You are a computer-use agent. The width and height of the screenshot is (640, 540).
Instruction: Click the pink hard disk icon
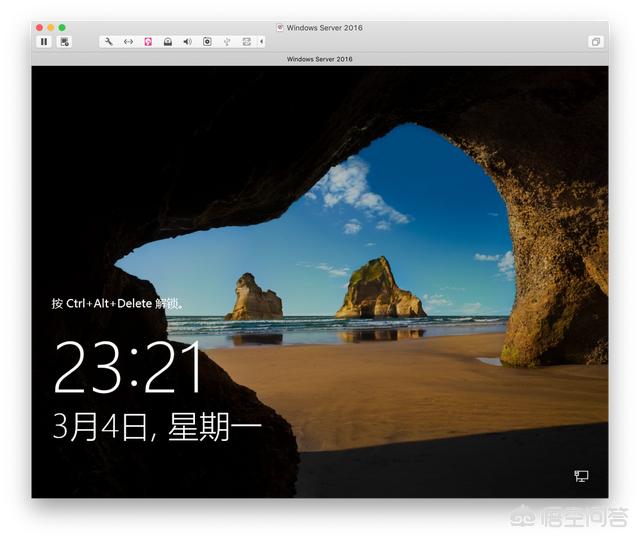(148, 42)
